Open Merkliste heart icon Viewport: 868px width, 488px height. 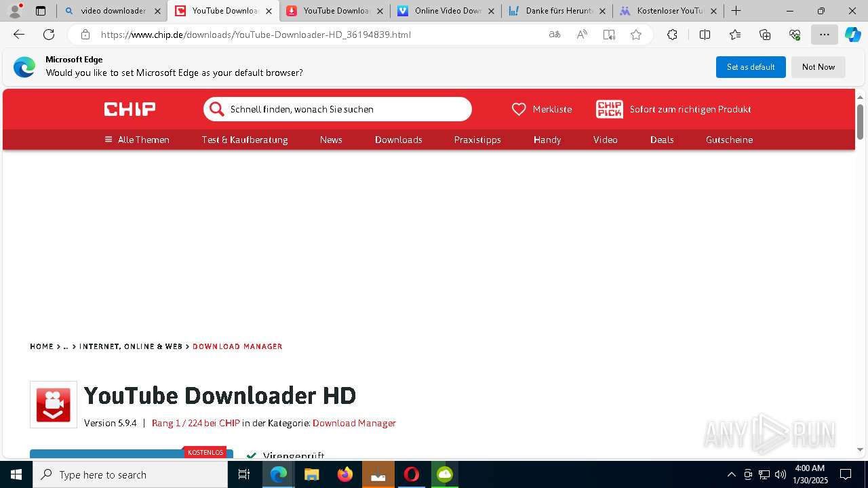(519, 109)
